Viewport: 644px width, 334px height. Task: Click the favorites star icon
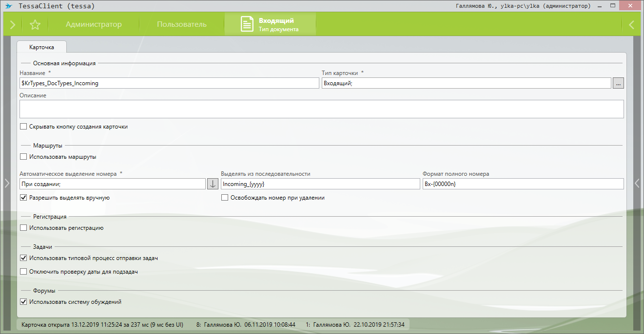(35, 25)
